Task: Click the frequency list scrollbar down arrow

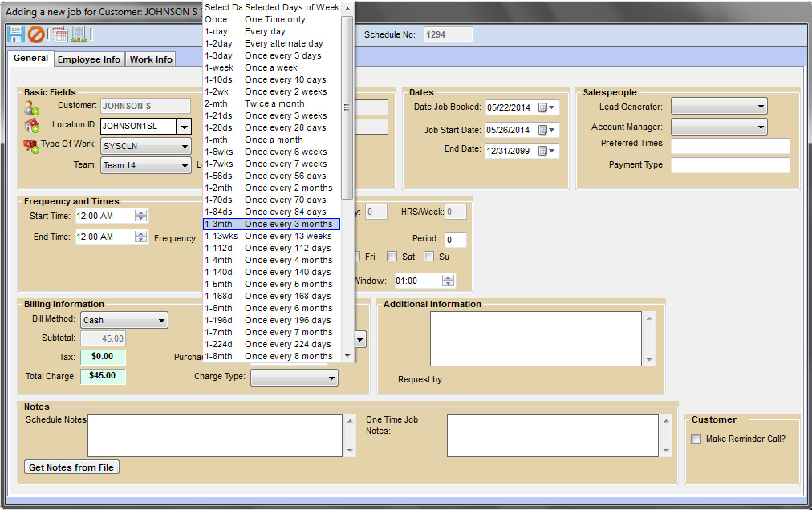Action: click(347, 356)
